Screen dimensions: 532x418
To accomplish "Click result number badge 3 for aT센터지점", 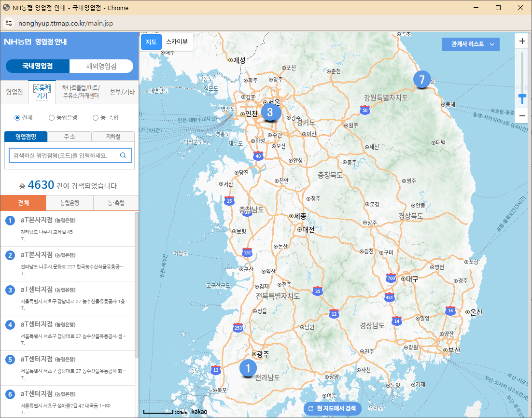I will (10, 290).
